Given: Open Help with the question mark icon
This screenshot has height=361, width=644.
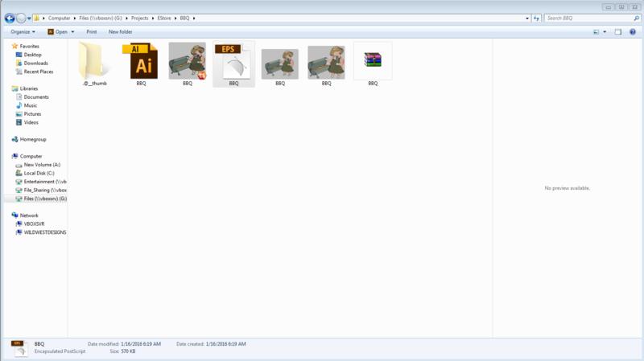Looking at the screenshot, I should [633, 31].
